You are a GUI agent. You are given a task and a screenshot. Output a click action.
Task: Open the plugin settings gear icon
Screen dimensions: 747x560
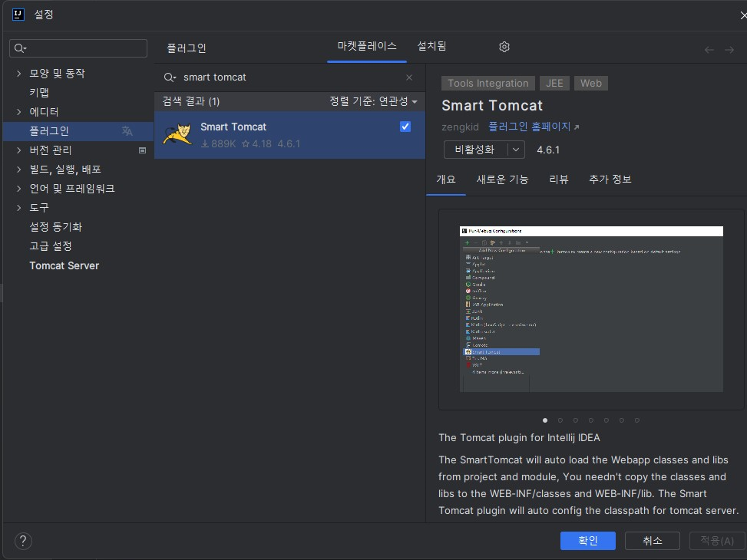coord(504,47)
